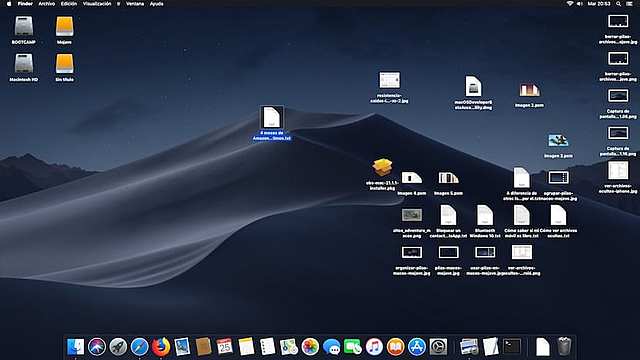Select the Bloquear un contact txt file

coord(448,215)
